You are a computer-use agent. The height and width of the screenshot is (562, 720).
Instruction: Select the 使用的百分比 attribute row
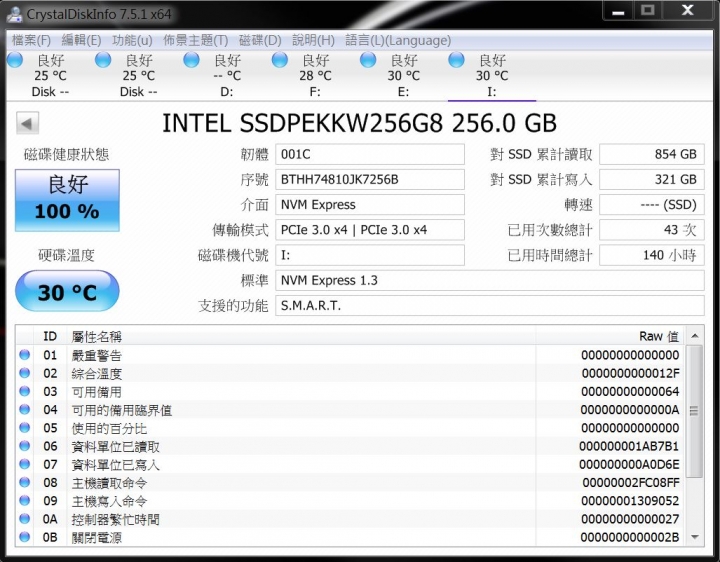coord(351,428)
